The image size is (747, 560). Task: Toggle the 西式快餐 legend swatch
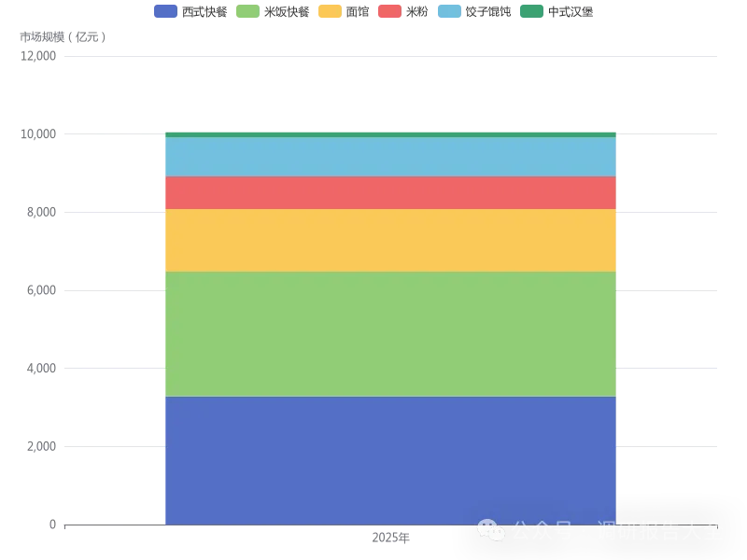(x=165, y=11)
